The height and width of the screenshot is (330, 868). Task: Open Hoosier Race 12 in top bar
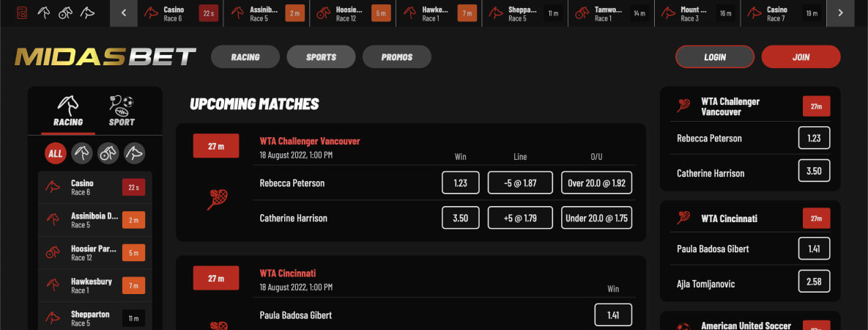[352, 13]
